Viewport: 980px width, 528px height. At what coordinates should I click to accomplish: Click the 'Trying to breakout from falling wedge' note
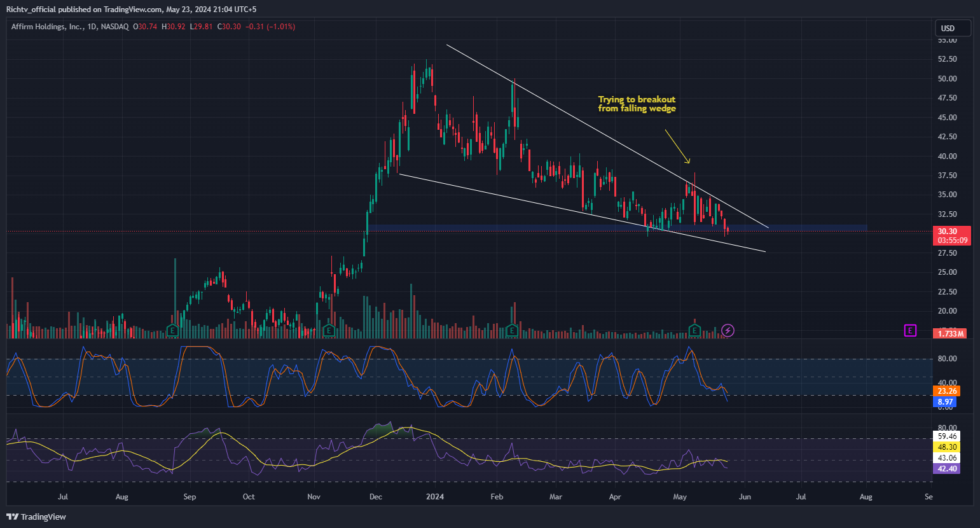click(x=637, y=104)
